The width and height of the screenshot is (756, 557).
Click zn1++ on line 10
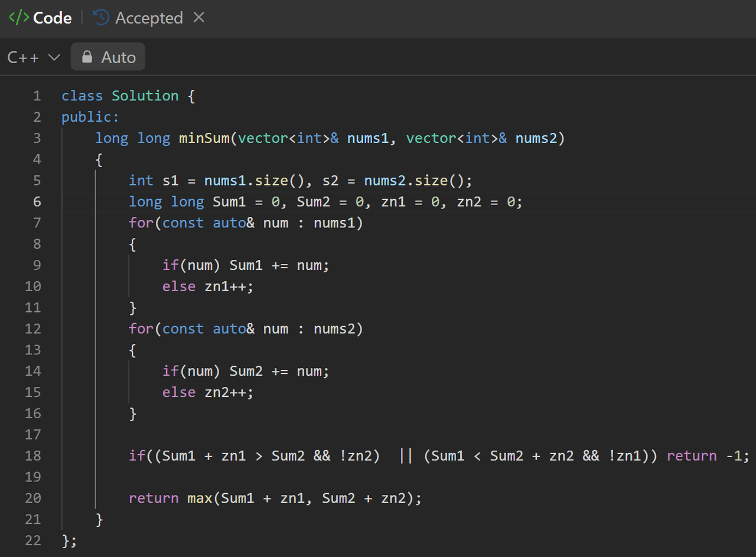228,286
